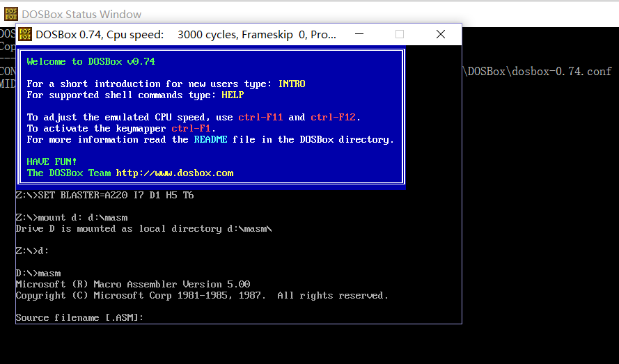The width and height of the screenshot is (619, 364).
Task: Minimize the DOSBox 0.74 window
Action: tap(359, 34)
